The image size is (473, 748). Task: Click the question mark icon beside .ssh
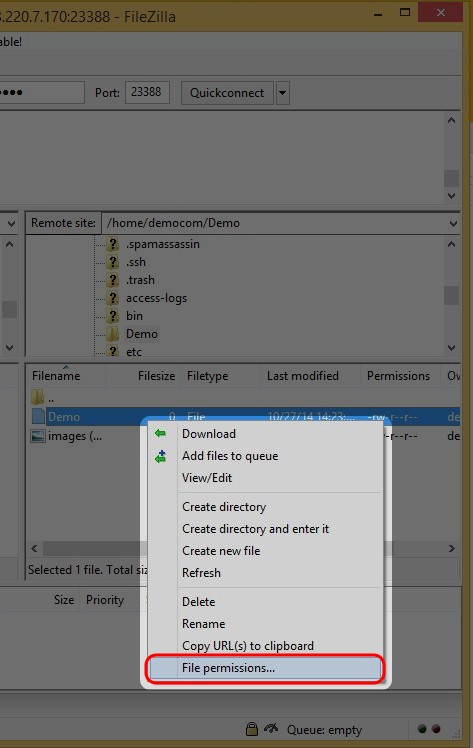pos(113,262)
